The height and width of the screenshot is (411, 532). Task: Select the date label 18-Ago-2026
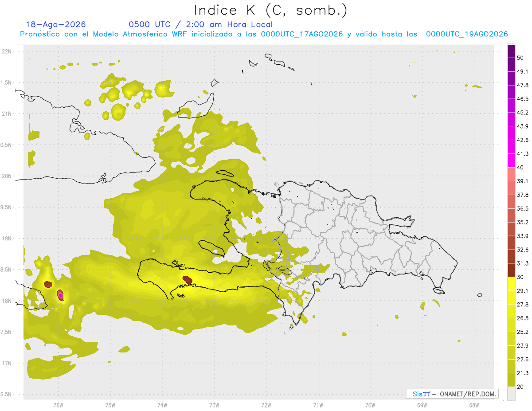pos(56,24)
